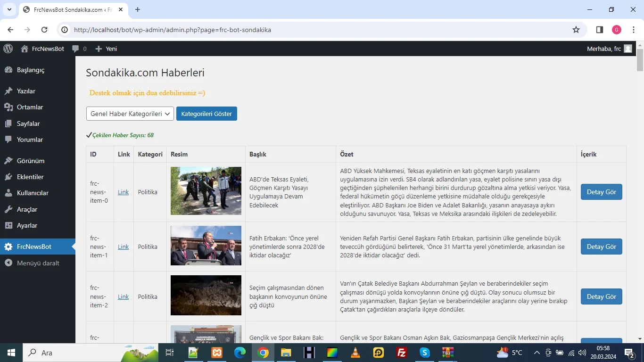Open the tab search dropdown arrow

9,9
